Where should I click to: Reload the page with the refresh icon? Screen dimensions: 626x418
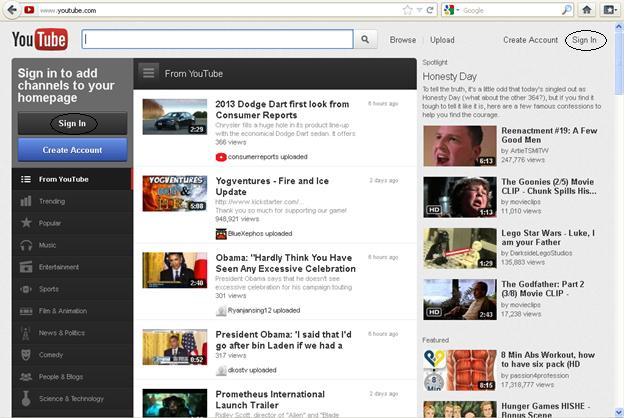(430, 10)
